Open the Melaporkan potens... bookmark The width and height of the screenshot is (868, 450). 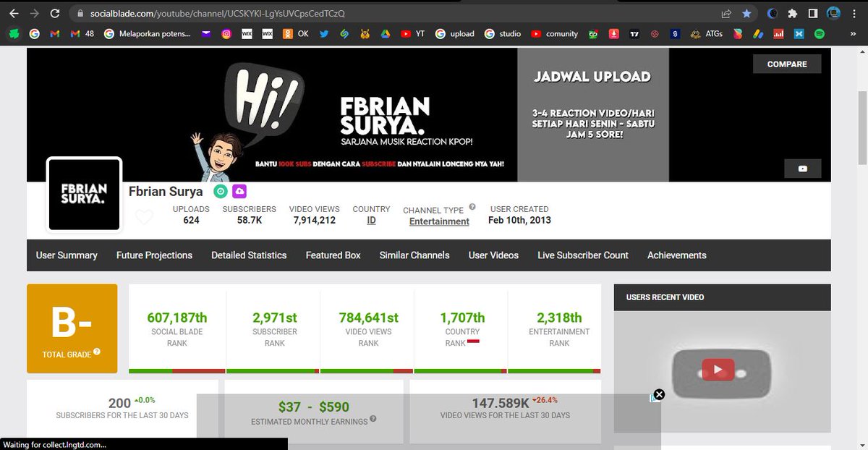[148, 33]
